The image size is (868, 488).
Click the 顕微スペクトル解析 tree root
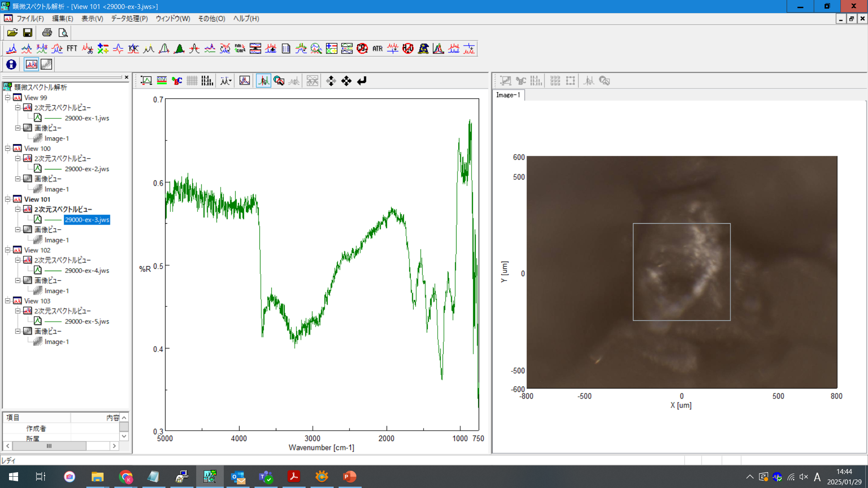tap(40, 87)
